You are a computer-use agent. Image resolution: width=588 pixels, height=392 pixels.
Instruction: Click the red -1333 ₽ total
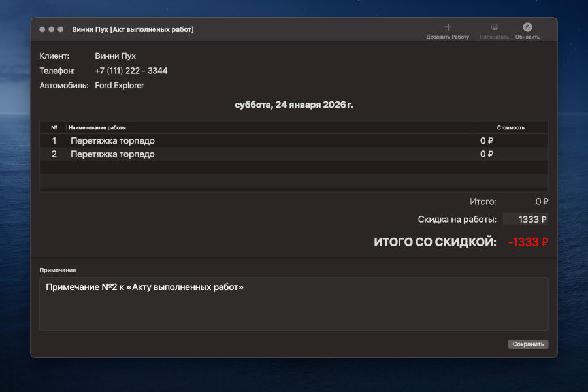(x=528, y=242)
